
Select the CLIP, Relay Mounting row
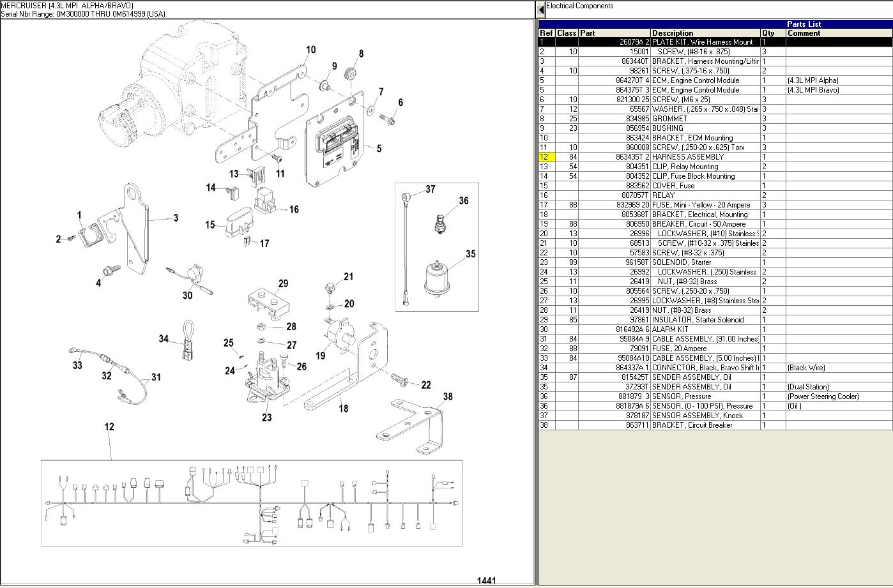(x=715, y=167)
